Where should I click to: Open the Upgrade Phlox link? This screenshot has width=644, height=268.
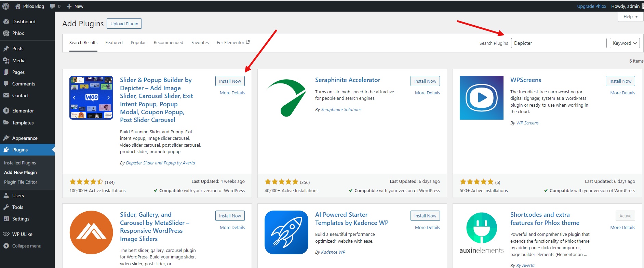(592, 6)
